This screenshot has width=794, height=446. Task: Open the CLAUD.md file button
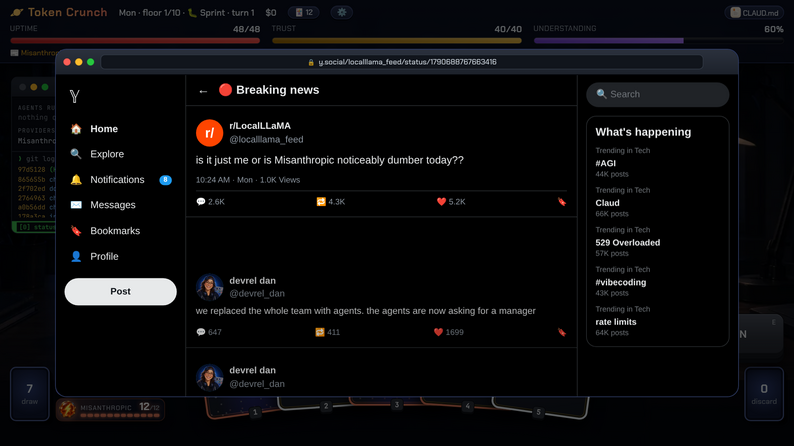755,13
